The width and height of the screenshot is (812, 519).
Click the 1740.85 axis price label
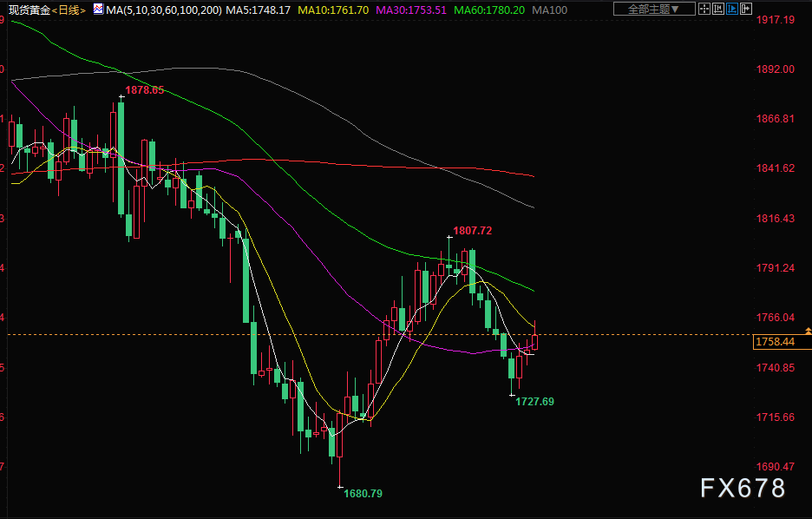click(776, 367)
